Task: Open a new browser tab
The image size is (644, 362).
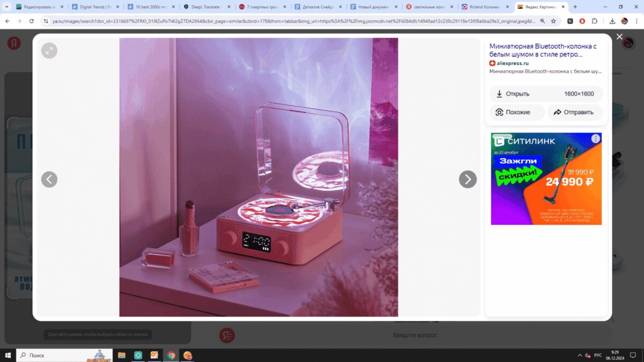Action: tap(575, 7)
